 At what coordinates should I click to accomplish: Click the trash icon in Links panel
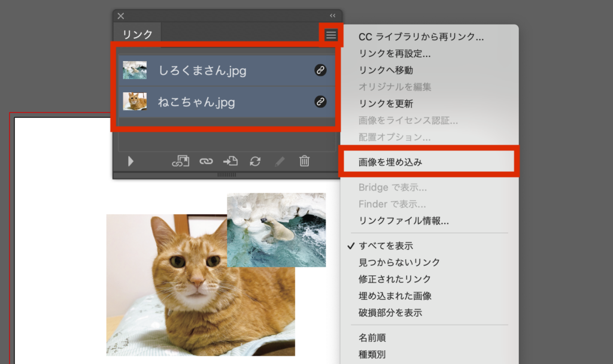point(304,160)
